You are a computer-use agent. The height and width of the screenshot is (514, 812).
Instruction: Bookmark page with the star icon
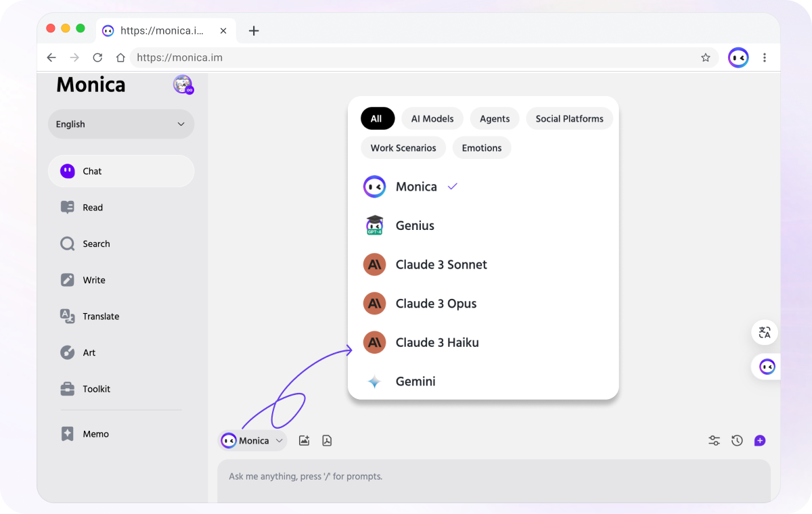(705, 57)
